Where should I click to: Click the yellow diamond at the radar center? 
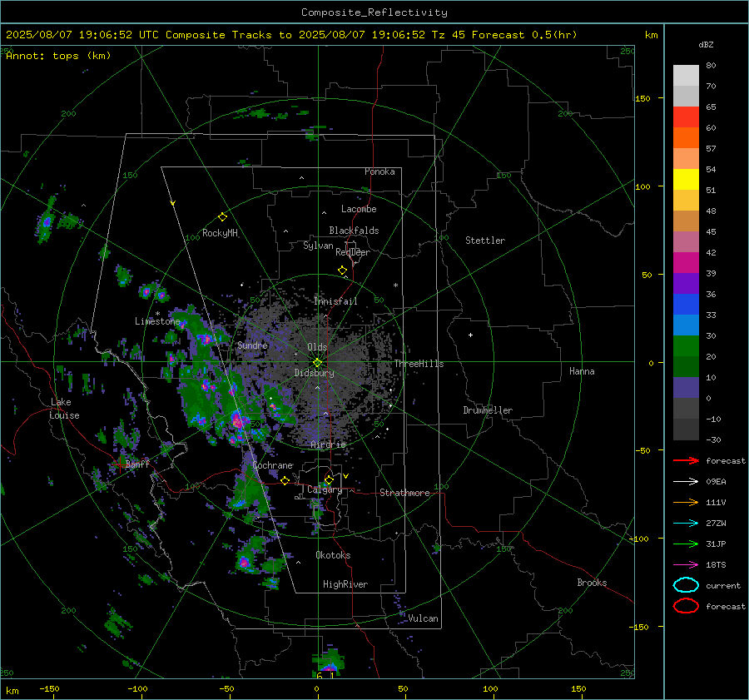pyautogui.click(x=317, y=363)
